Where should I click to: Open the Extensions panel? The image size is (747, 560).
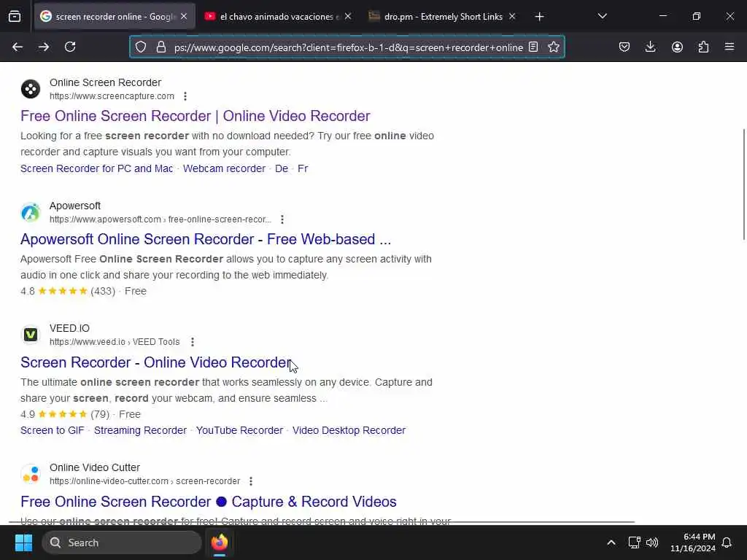[x=703, y=47]
